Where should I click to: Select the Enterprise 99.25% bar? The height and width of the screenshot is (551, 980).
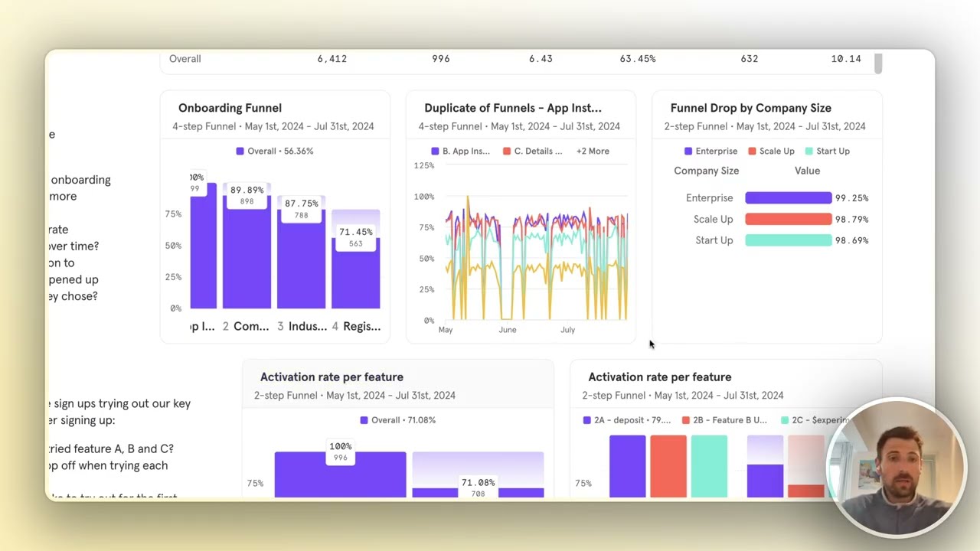click(x=788, y=197)
